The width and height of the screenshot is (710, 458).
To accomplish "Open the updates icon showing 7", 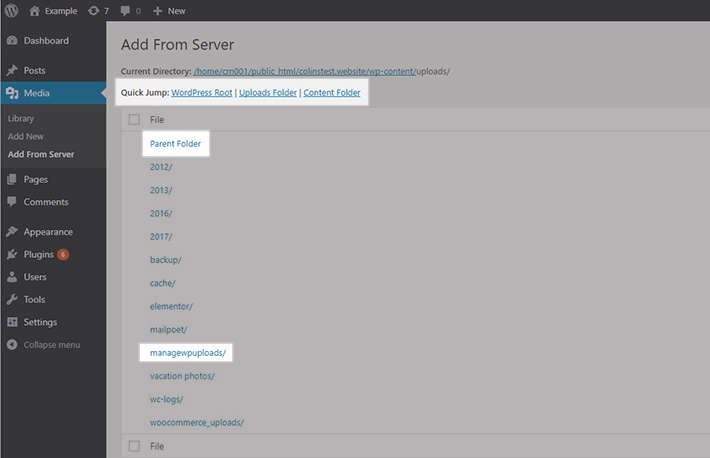I will [x=92, y=10].
